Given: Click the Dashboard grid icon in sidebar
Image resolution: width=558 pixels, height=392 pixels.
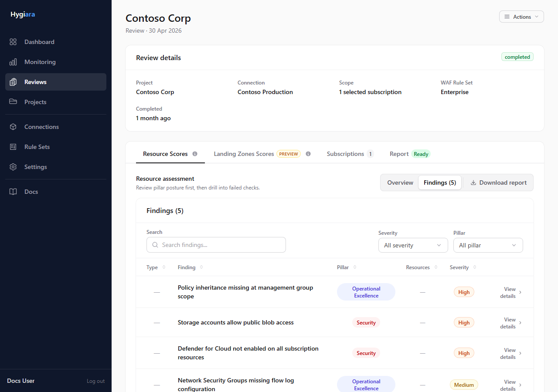Looking at the screenshot, I should point(13,42).
